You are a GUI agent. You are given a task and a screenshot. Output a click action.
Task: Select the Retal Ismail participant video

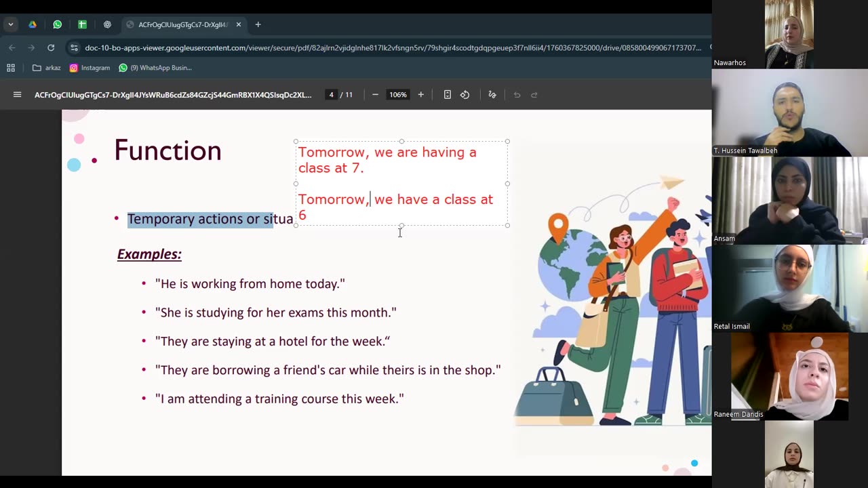click(790, 288)
